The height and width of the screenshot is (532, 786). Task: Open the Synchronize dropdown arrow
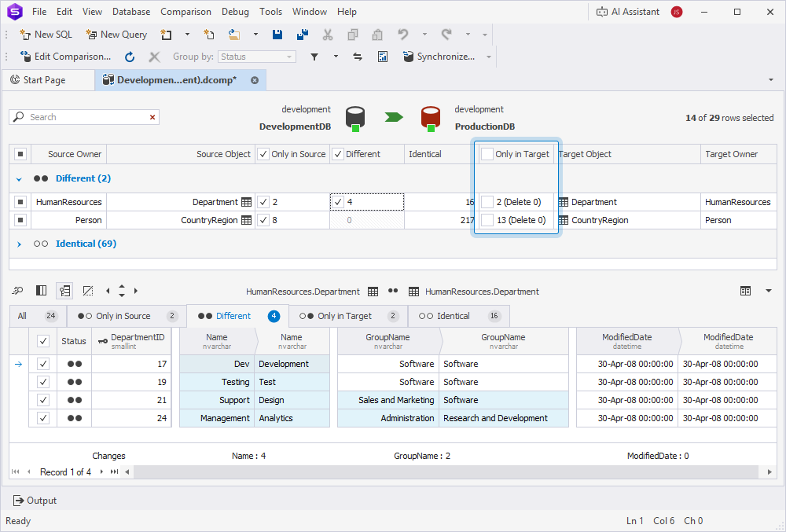tap(489, 57)
